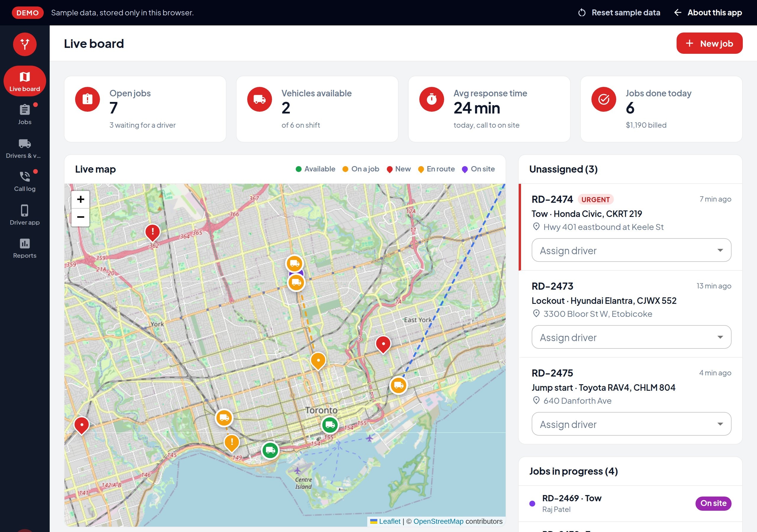The image size is (757, 532).
Task: Select the Live board sidebar item
Action: (x=25, y=81)
